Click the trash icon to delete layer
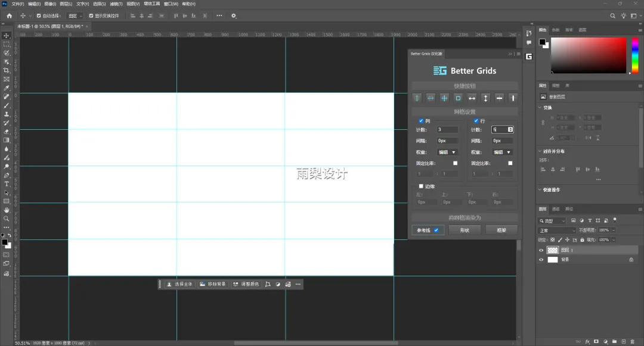Screen dimensions: 644x346 (x=632, y=341)
